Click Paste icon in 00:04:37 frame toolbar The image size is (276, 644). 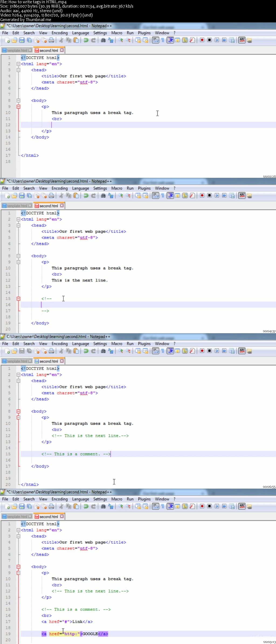tap(76, 196)
